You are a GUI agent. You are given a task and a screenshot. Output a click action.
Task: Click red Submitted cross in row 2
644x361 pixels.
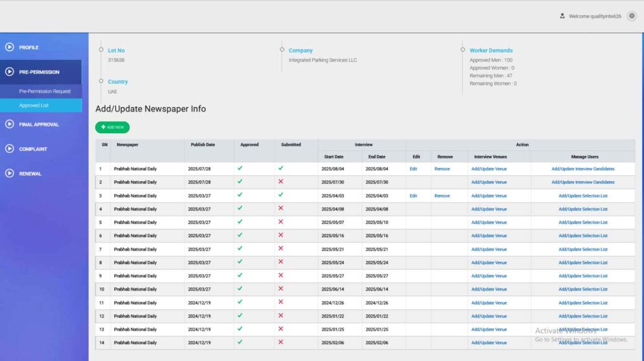[280, 182]
